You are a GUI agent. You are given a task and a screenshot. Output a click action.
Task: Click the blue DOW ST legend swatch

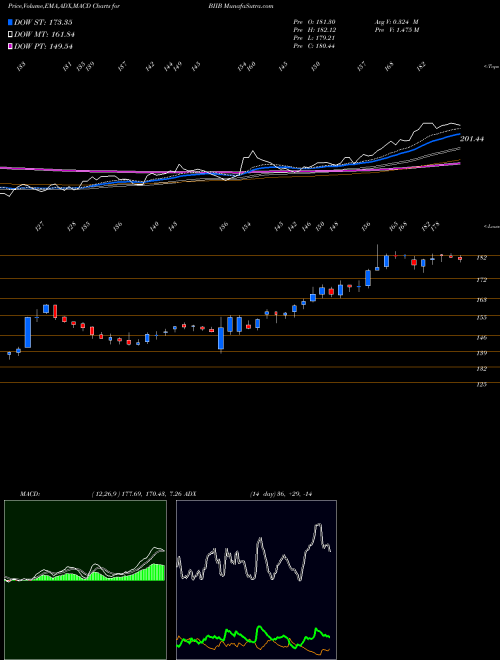[x=10, y=23]
